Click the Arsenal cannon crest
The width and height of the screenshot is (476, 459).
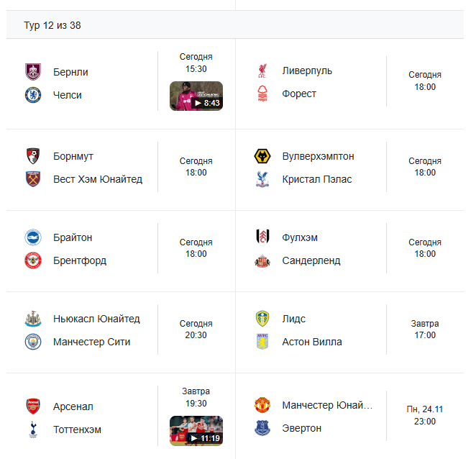pyautogui.click(x=33, y=406)
